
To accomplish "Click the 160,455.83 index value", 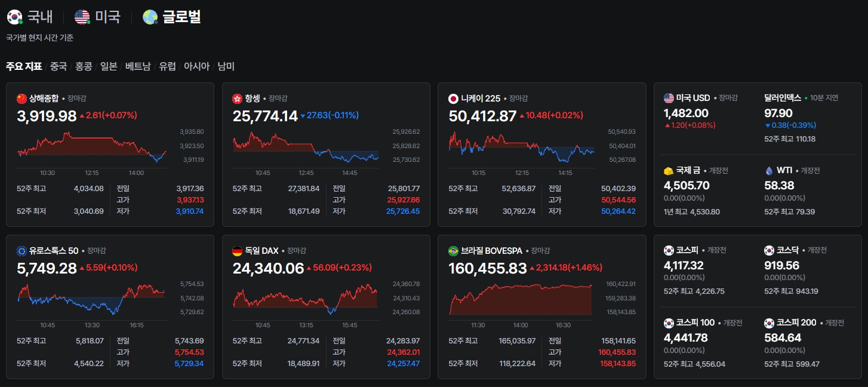I will tap(488, 269).
